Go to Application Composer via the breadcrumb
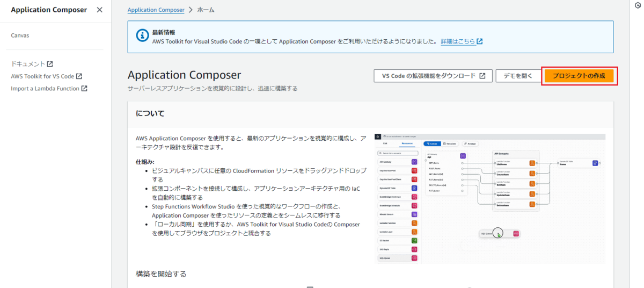Screen dimensions: 644x288 click(156, 10)
